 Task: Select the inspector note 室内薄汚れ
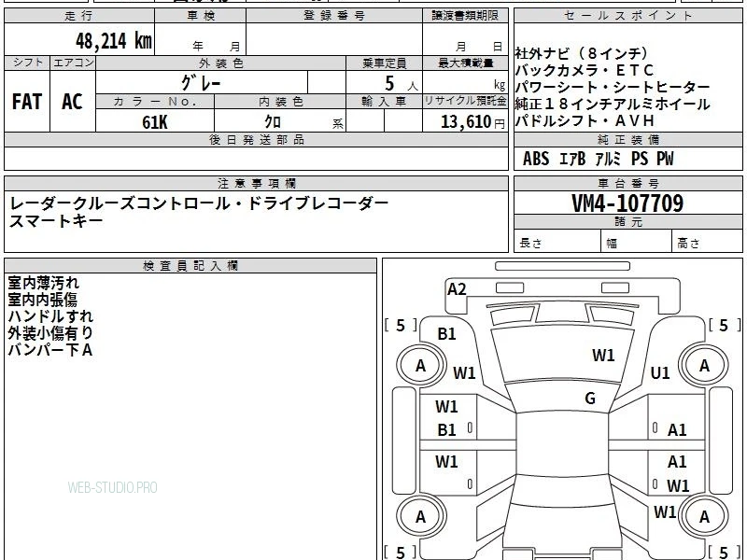pos(43,283)
